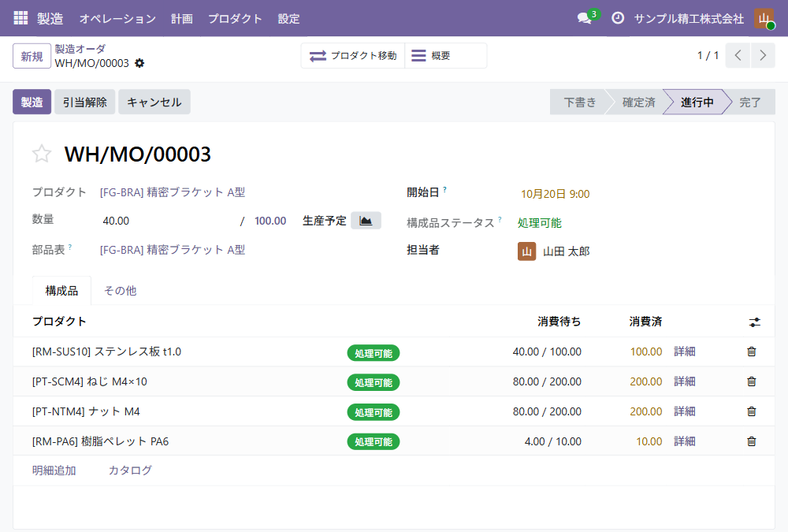Open the カタログ link

(130, 471)
